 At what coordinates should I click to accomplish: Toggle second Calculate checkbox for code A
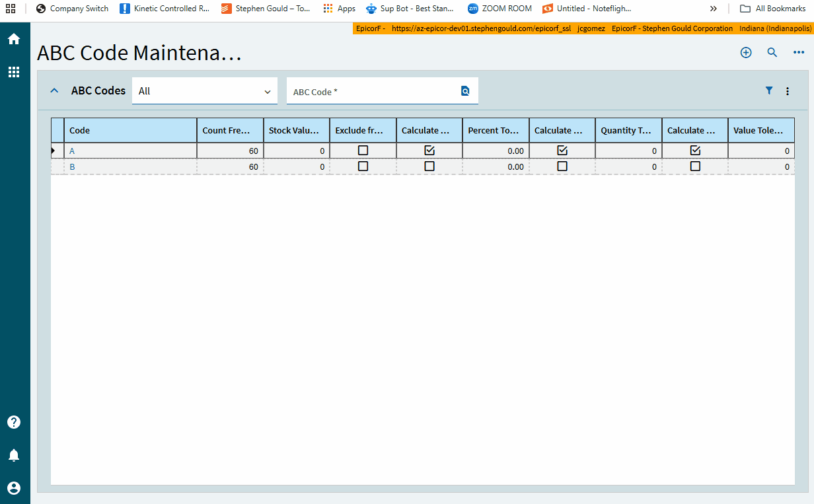pos(562,151)
